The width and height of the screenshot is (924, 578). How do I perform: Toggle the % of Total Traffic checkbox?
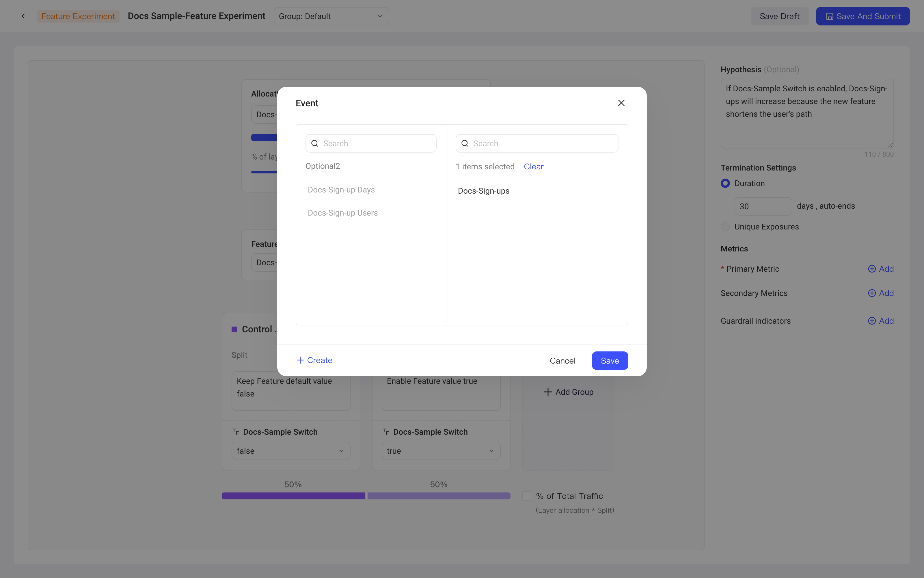click(x=526, y=496)
